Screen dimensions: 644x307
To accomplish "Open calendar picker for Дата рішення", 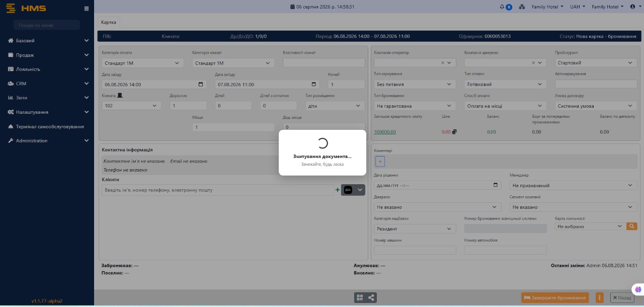I will click(496, 185).
